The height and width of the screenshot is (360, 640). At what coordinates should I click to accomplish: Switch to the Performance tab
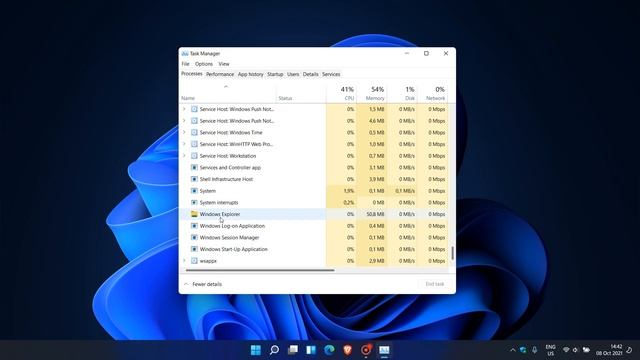tap(220, 74)
